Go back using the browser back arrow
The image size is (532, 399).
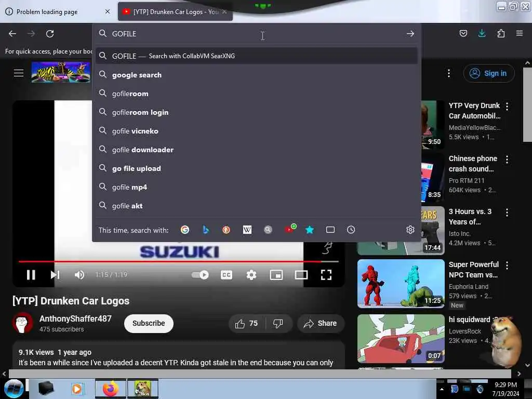pos(12,34)
